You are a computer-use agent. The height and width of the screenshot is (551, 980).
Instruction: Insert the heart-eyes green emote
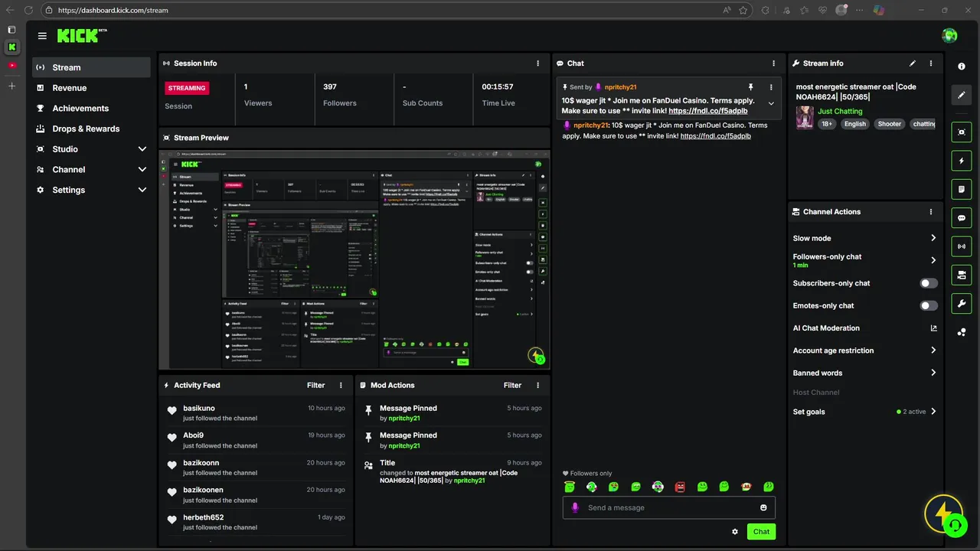coord(613,487)
